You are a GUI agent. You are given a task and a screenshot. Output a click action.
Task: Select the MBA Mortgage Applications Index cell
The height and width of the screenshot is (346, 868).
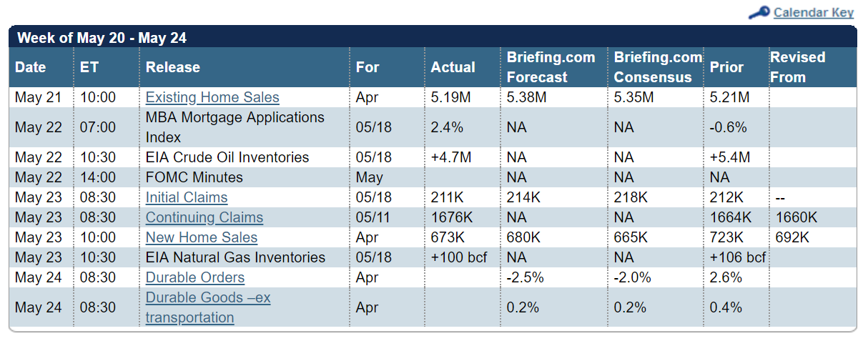tap(235, 127)
